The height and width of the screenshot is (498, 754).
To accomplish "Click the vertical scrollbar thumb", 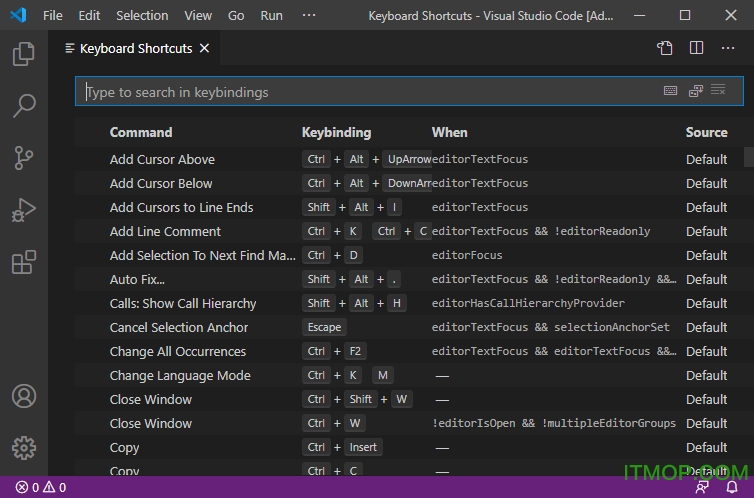I will click(x=749, y=157).
